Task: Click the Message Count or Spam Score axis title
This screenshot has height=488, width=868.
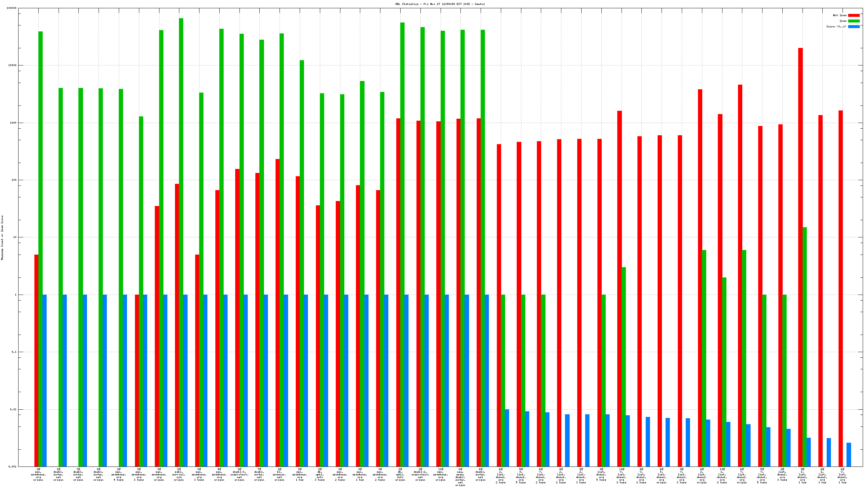Action: (x=2, y=238)
